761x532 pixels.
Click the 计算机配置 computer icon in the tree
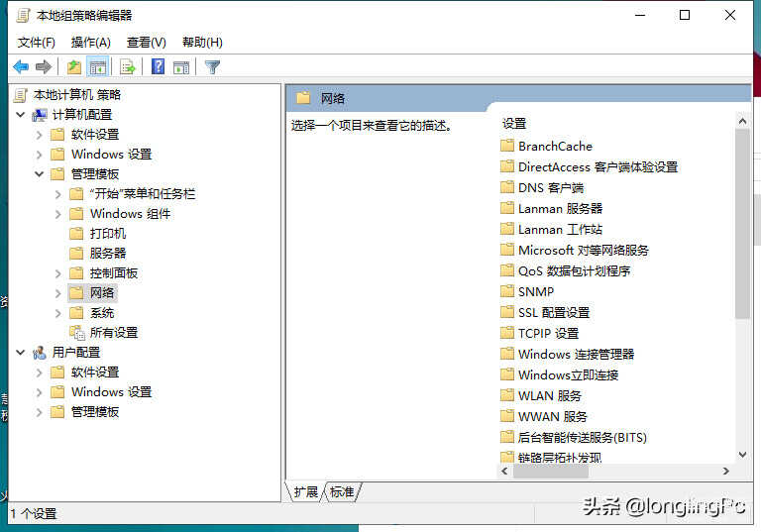[40, 115]
